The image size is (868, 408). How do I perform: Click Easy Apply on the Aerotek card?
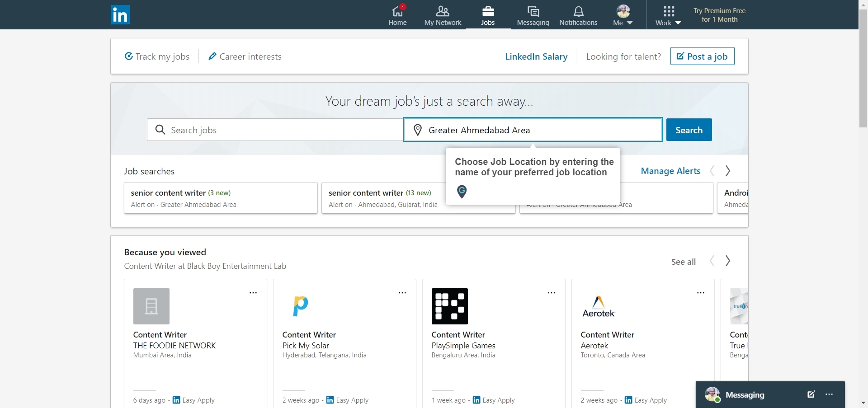(x=646, y=400)
